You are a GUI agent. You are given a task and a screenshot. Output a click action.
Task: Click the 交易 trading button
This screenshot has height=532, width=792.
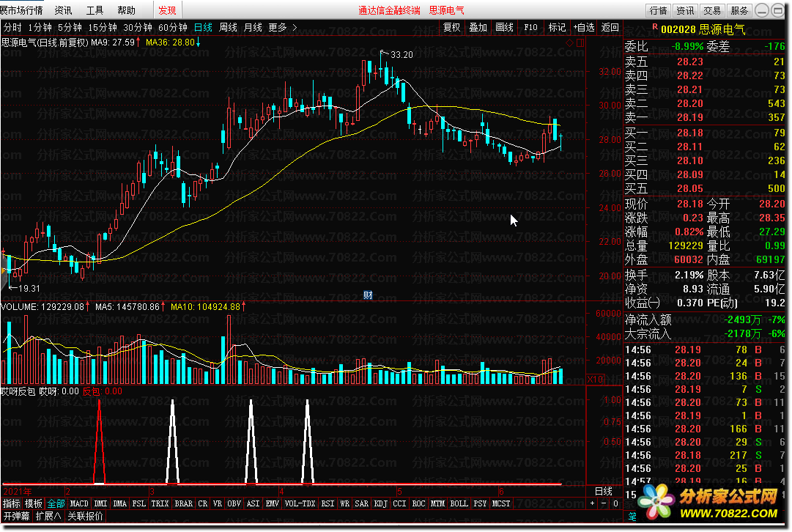pyautogui.click(x=712, y=10)
